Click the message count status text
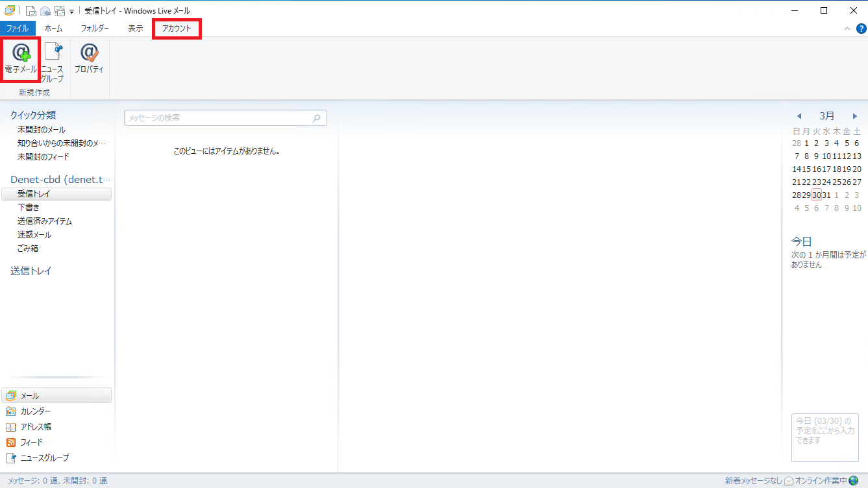Screen dimensions: 868x488 (x=58, y=481)
